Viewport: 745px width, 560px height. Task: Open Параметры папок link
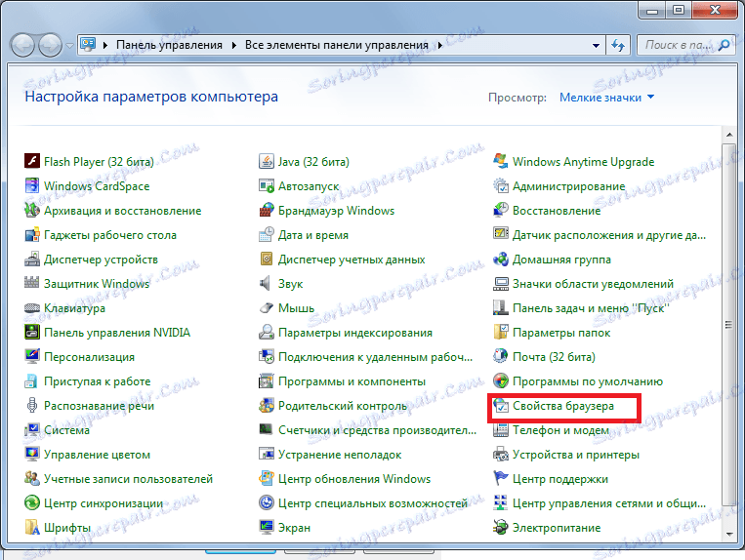(561, 333)
